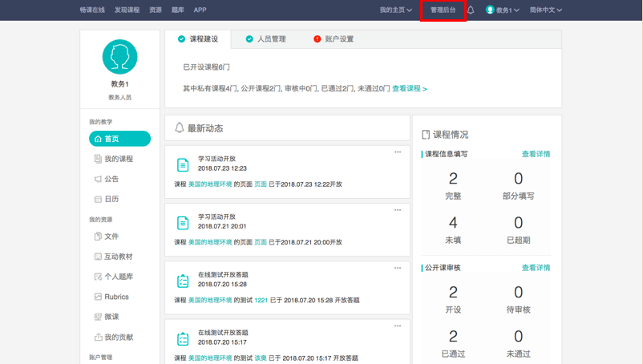
Task: Switch to the 账户设置 tab
Action: click(x=334, y=38)
